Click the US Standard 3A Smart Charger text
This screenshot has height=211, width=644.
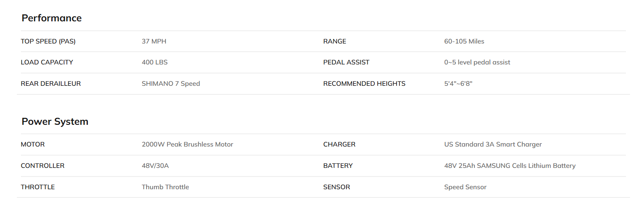click(x=493, y=144)
